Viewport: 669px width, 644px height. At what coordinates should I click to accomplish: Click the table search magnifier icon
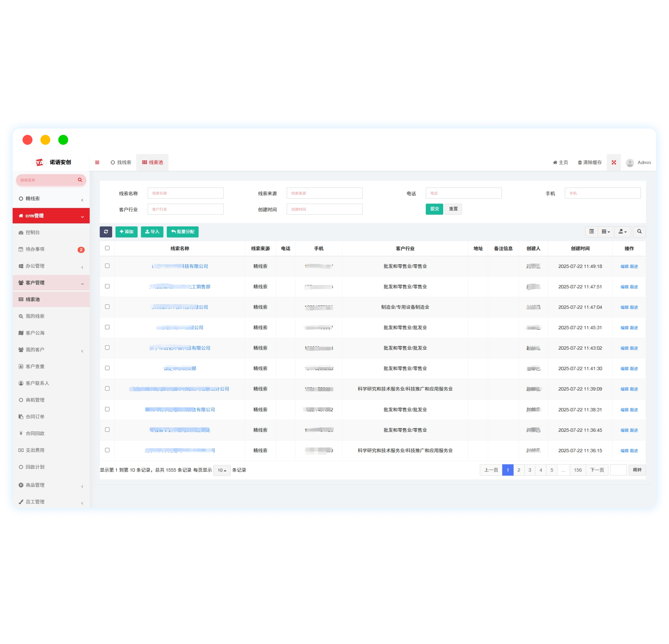coord(639,232)
